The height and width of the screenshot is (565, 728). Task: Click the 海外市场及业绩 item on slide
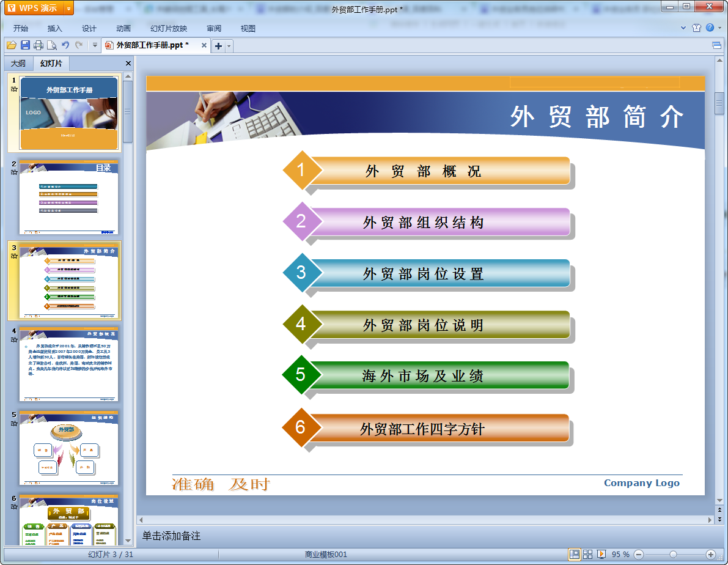(x=427, y=375)
